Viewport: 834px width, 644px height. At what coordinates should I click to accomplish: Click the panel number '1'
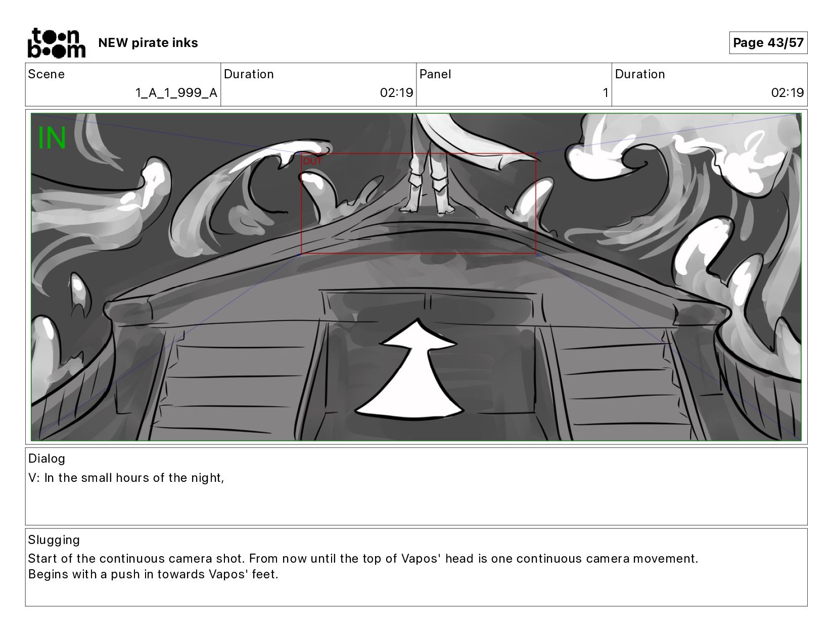[x=605, y=93]
